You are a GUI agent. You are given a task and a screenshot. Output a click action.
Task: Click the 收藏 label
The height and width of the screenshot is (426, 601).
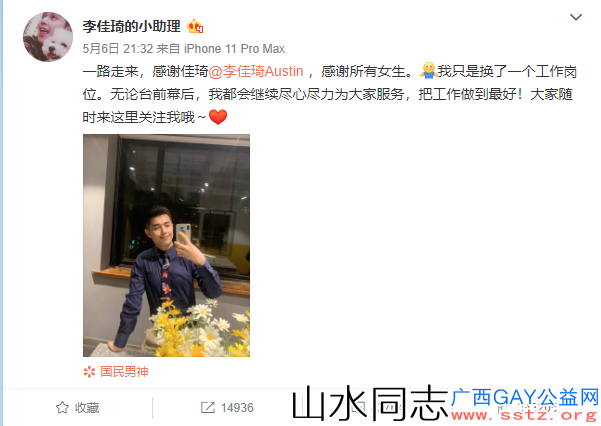87,408
